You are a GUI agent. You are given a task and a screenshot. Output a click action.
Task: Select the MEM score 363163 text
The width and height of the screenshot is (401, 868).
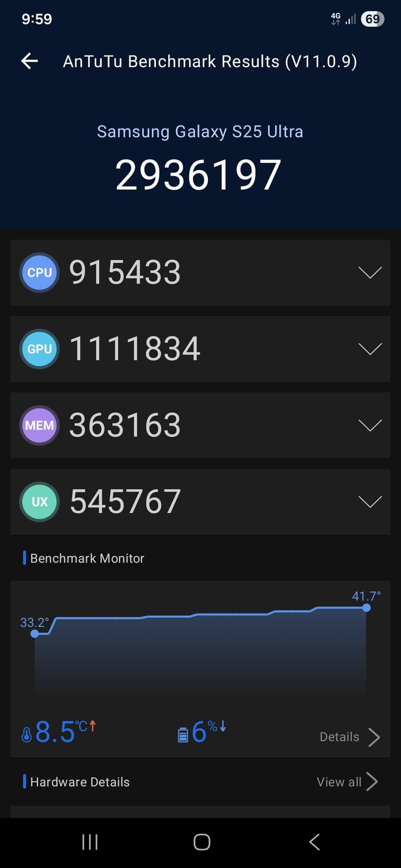coord(125,425)
